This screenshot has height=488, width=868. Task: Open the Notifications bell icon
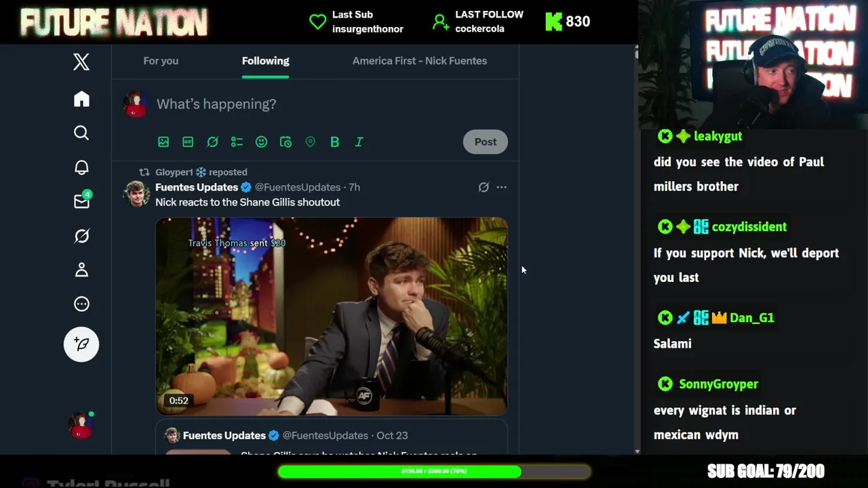coord(81,167)
